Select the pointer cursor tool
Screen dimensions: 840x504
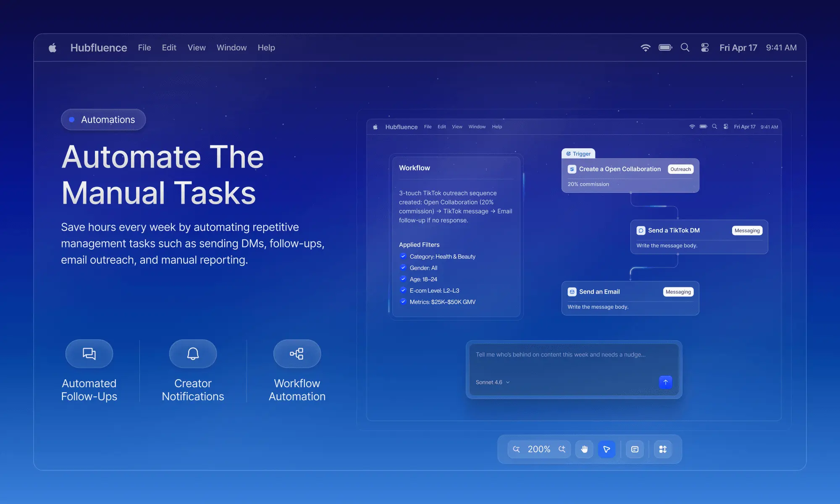click(606, 449)
